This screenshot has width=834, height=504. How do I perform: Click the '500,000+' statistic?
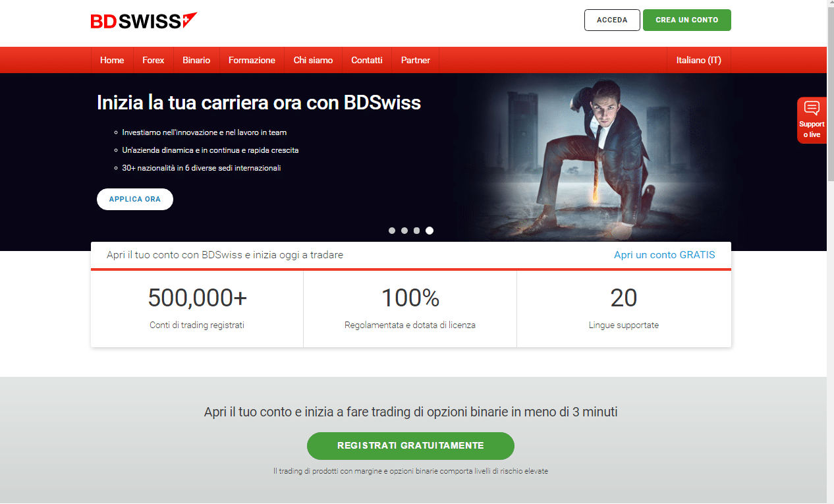click(198, 298)
